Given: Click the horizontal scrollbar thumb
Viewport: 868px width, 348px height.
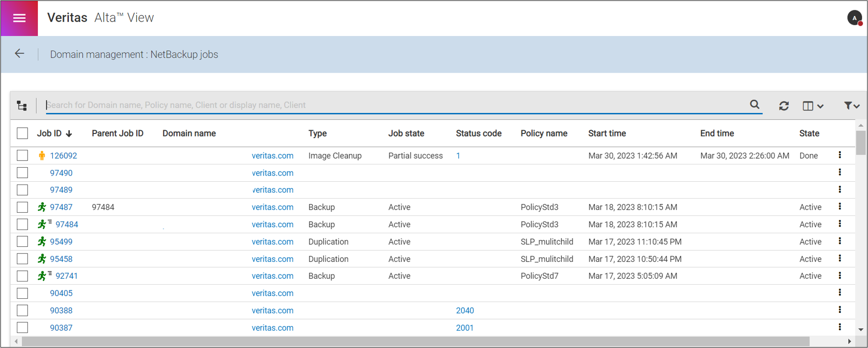Looking at the screenshot, I should (x=415, y=341).
